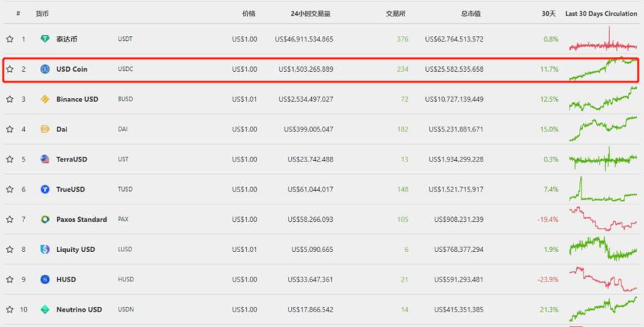The image size is (644, 327).
Task: Select market cap US$62,764,513,572
Action: (454, 39)
